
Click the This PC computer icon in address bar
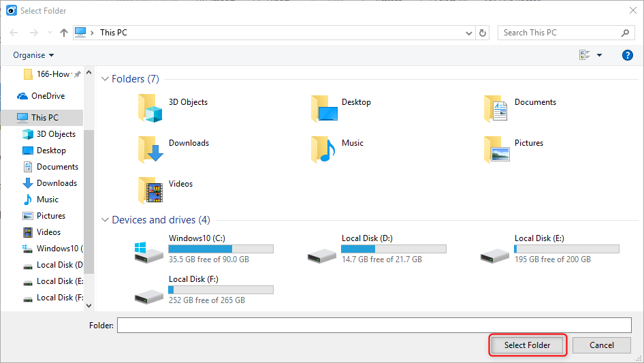click(x=80, y=32)
